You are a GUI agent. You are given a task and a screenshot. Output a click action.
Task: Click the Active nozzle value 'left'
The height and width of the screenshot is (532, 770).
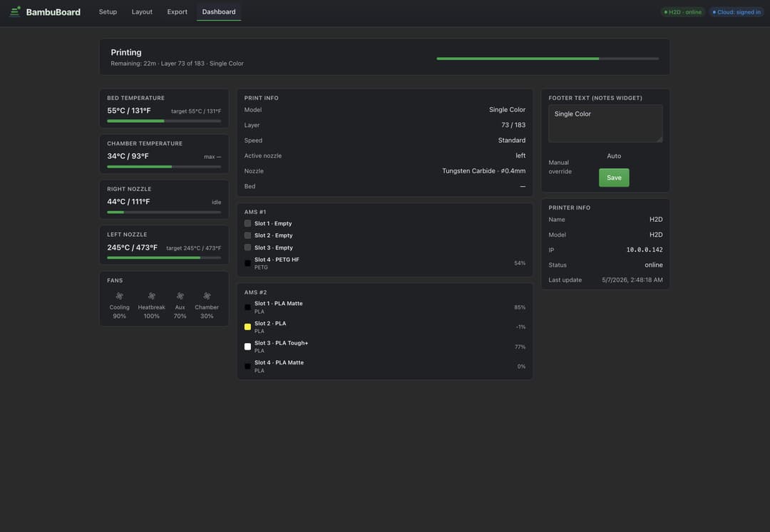520,155
